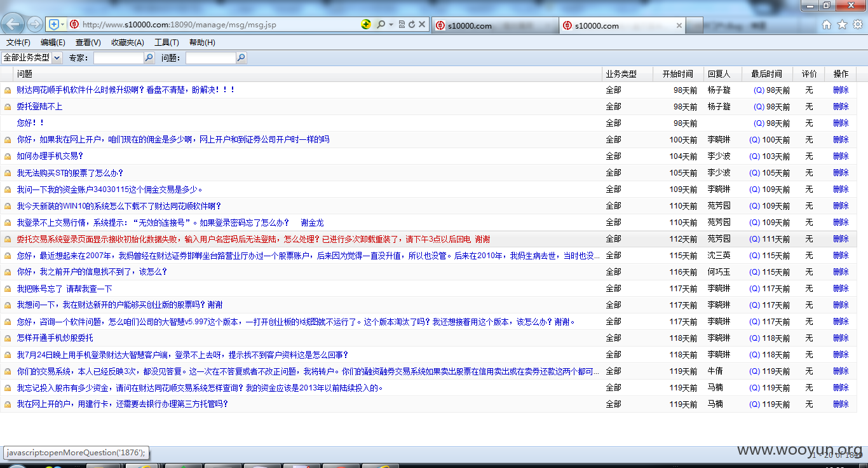This screenshot has width=868, height=468.
Task: Click lock icon beside 怎样开通手机炒股委托 row
Action: [8, 338]
